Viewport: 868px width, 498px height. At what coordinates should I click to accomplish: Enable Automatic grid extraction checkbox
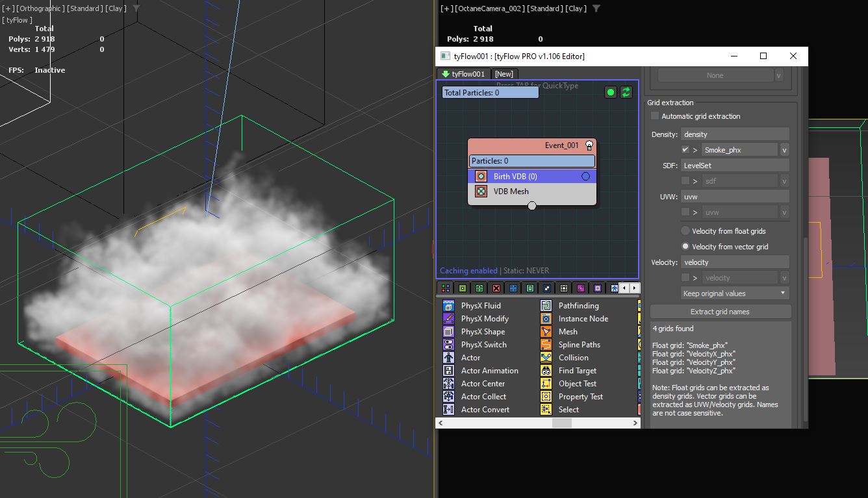click(655, 116)
